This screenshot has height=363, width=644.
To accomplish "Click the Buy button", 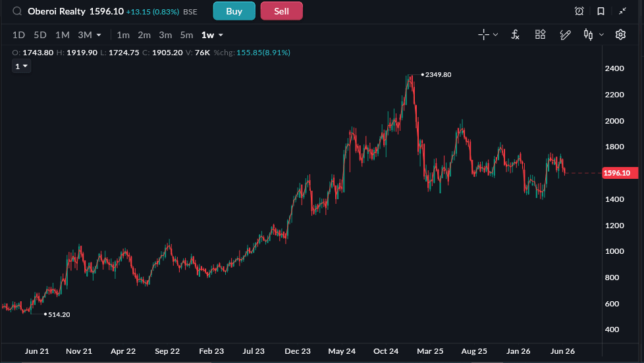I will tap(234, 11).
